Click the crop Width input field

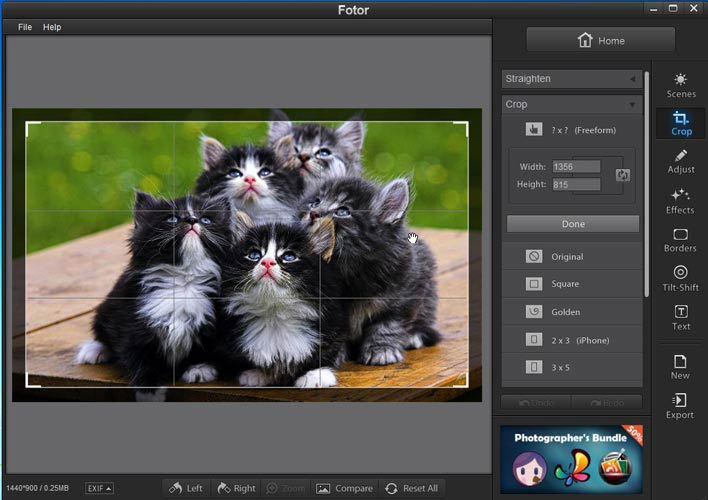576,167
